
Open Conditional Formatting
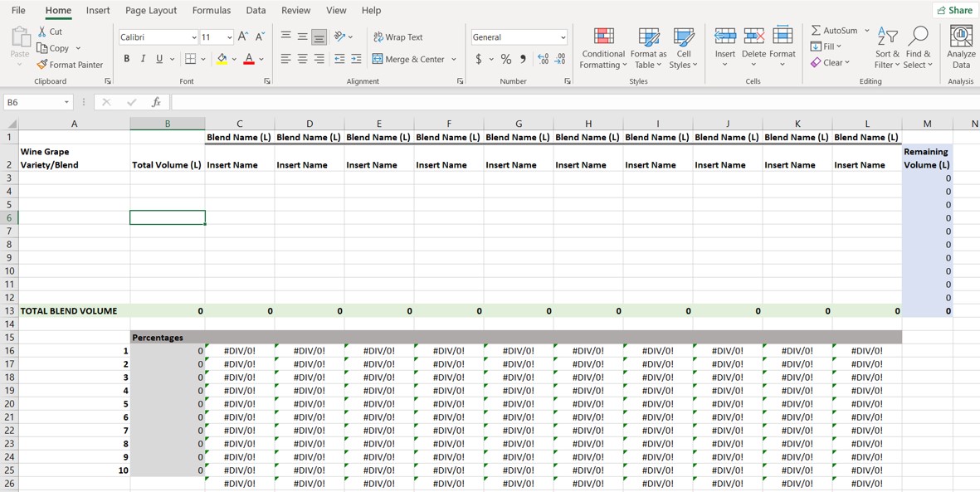[x=603, y=48]
